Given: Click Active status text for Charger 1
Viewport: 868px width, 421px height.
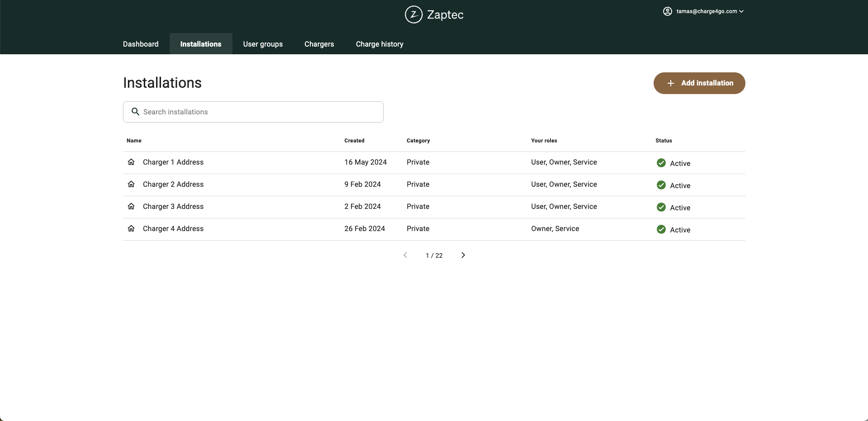Looking at the screenshot, I should point(680,163).
